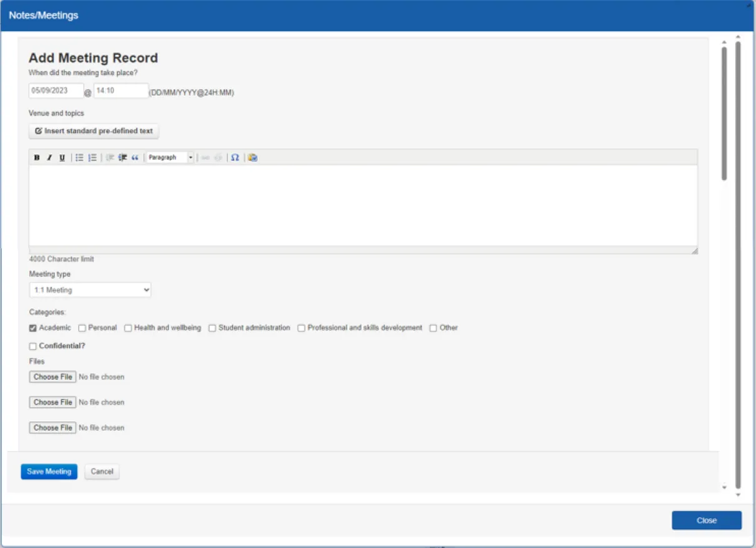Enable the Confidential checkbox
This screenshot has height=548, width=756.
pos(31,345)
